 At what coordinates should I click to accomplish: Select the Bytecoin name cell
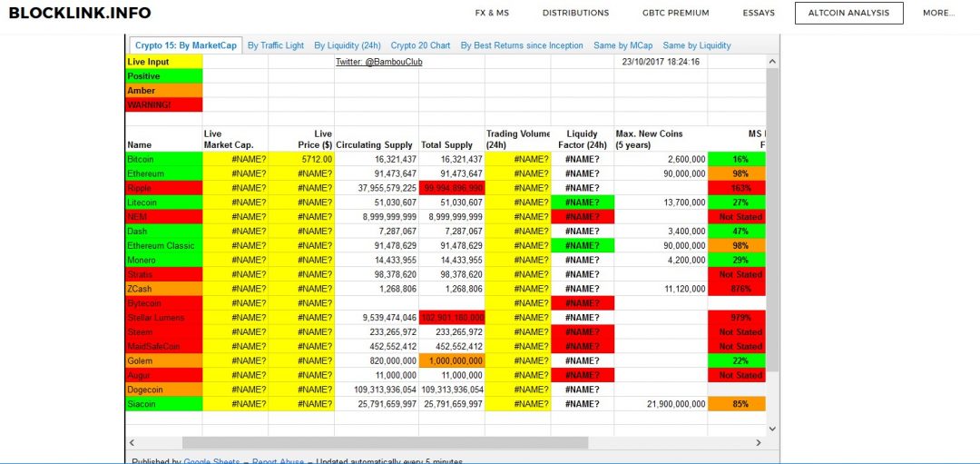(163, 303)
